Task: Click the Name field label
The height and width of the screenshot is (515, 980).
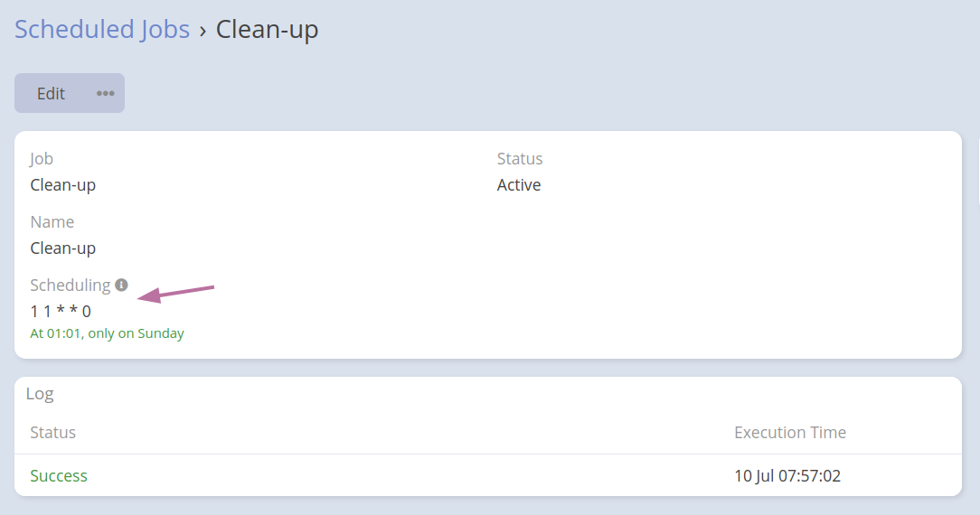Action: click(x=52, y=222)
